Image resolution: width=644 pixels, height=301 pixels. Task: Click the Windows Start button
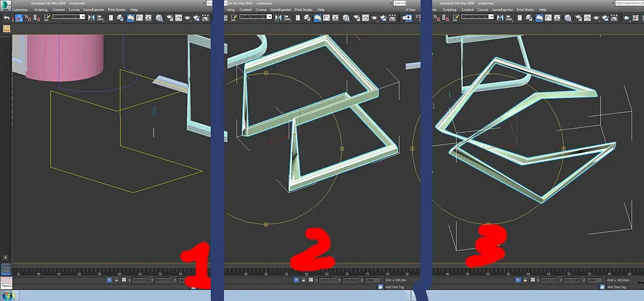(7, 296)
